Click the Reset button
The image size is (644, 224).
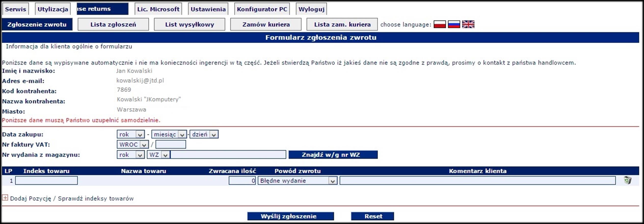(x=373, y=216)
